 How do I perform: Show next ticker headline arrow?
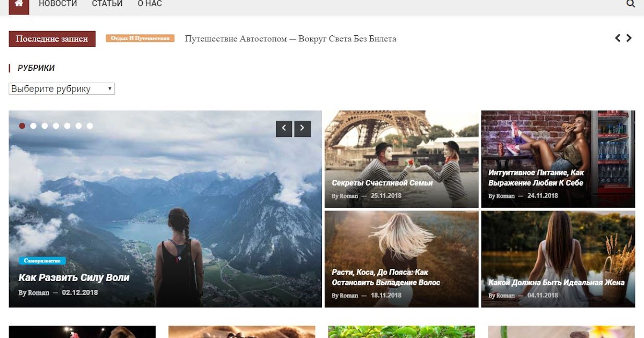(x=629, y=38)
